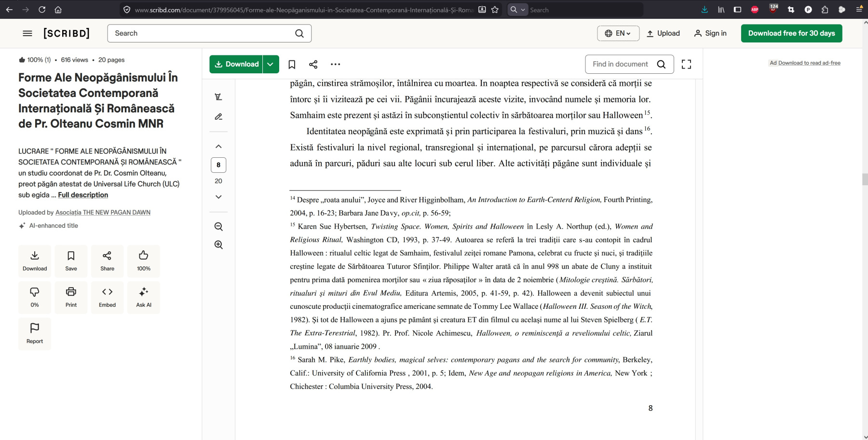Go to next page chevron
This screenshot has width=868, height=440.
(x=218, y=197)
